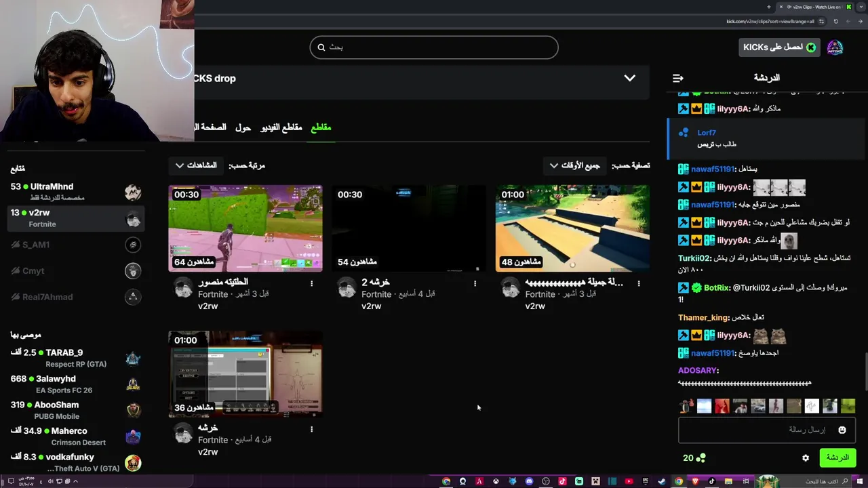Open options menu for الحلتيته منصور clip
This screenshot has height=488, width=868.
[x=311, y=283]
